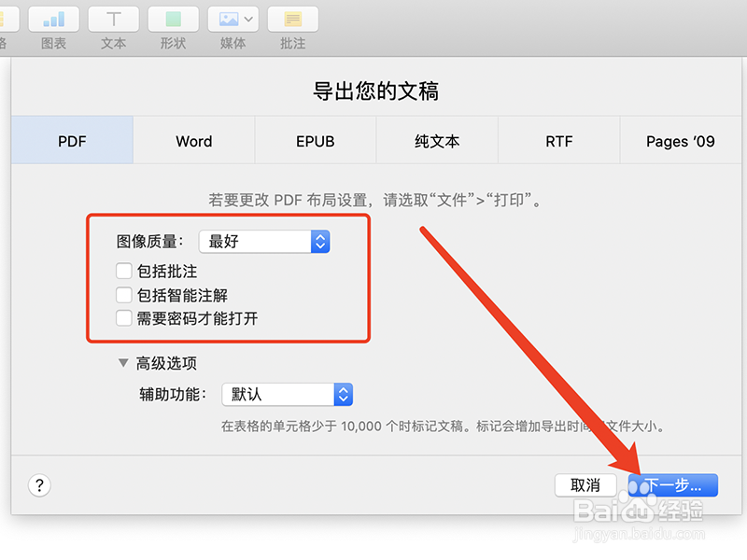The height and width of the screenshot is (560, 747).
Task: Enable the 包括批注 checkbox
Action: pyautogui.click(x=122, y=271)
